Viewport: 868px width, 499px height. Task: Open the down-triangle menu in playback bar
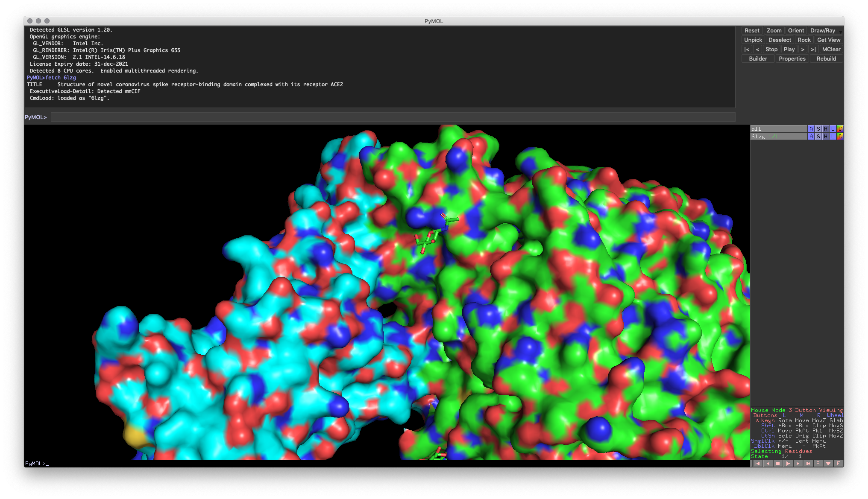coord(828,464)
